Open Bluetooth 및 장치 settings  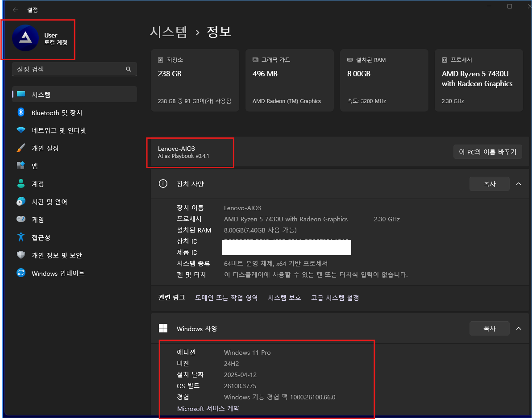pyautogui.click(x=75, y=112)
